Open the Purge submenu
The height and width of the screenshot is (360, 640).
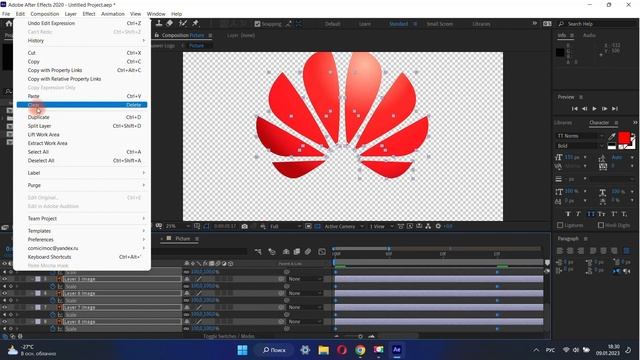pos(82,185)
